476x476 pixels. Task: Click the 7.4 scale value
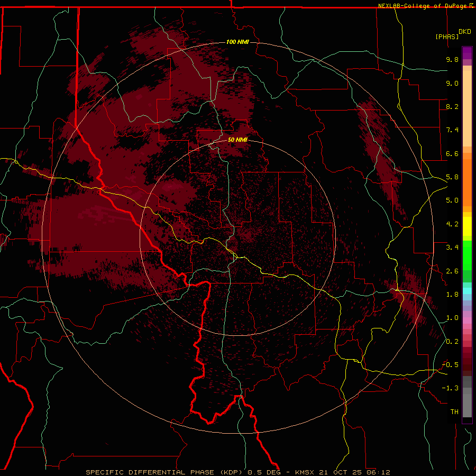pos(452,130)
